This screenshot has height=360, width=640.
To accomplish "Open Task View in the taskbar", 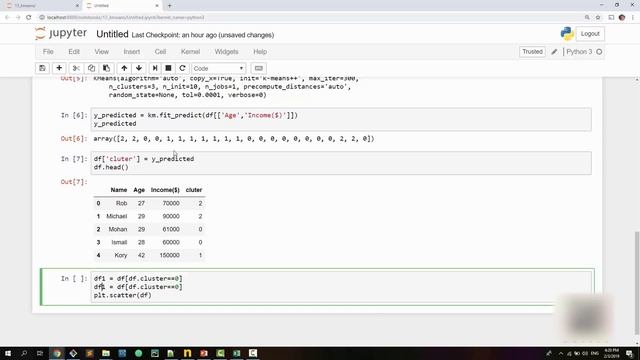I will (x=40, y=353).
